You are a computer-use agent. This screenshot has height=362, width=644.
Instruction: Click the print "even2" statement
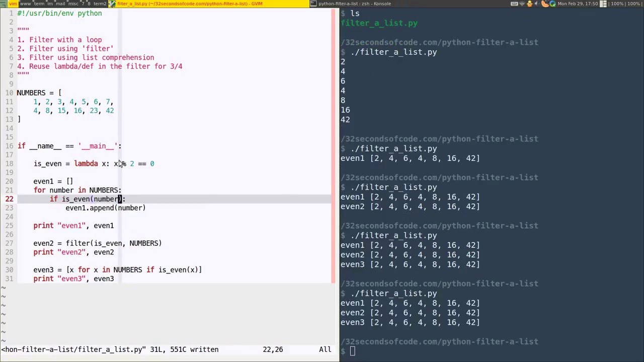(x=73, y=252)
